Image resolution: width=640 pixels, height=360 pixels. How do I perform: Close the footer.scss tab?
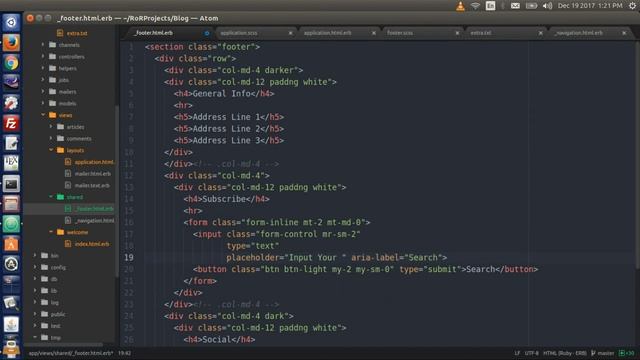pyautogui.click(x=457, y=33)
